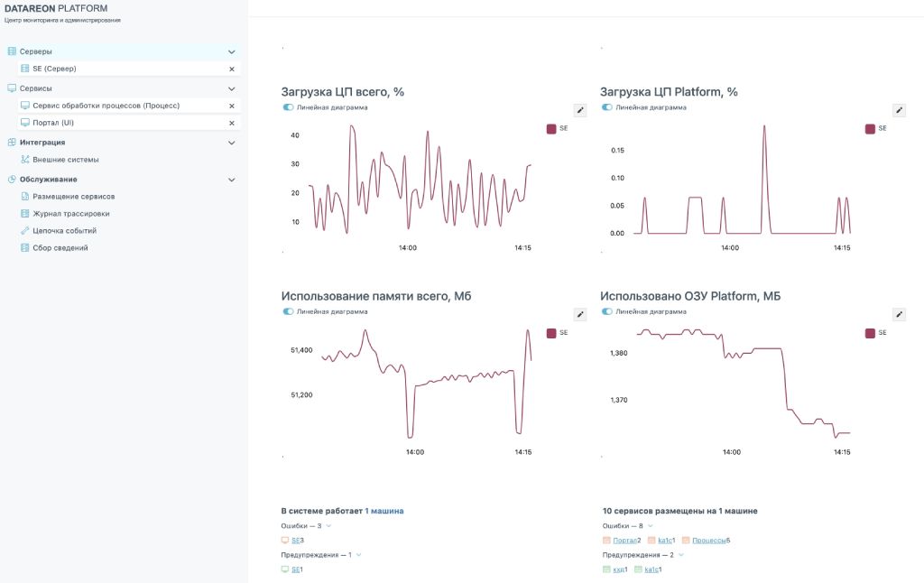
Task: Click the SE legend color swatch on memory chart
Action: pos(551,333)
